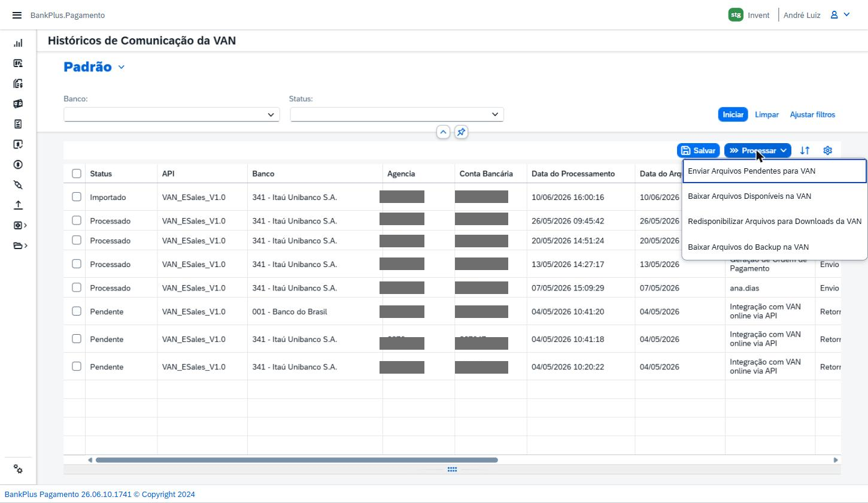Screen dimensions: 868x503
Task: Expand the user account chevron
Action: coord(847,15)
